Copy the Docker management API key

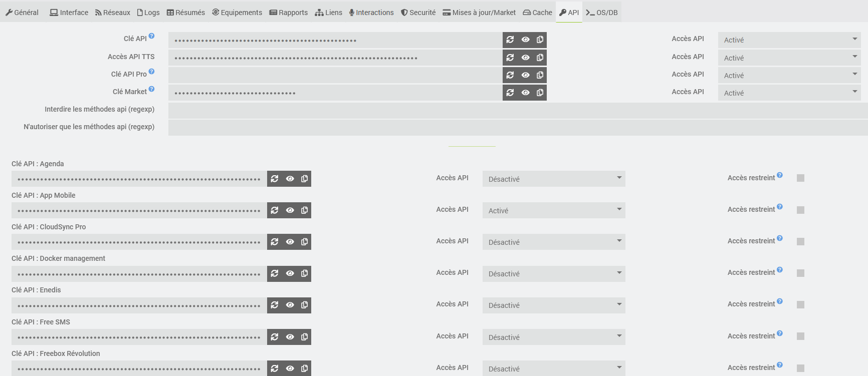(304, 273)
